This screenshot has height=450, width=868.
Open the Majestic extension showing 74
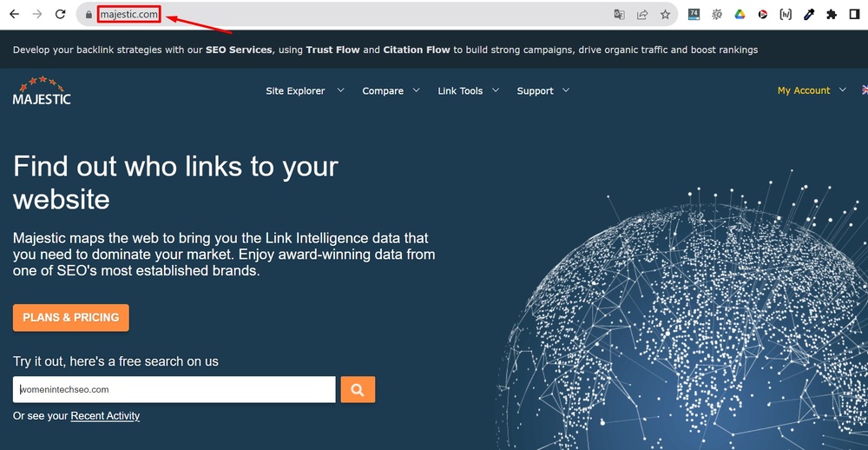pyautogui.click(x=694, y=15)
